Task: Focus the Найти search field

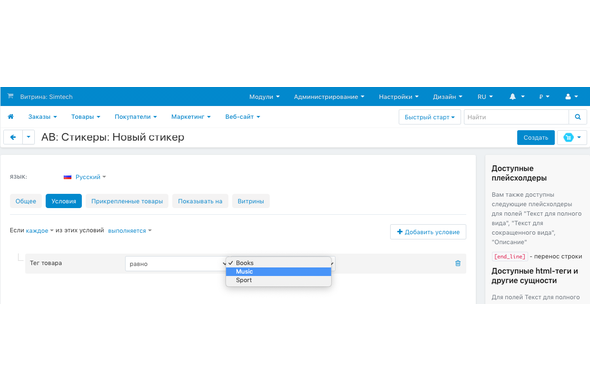Action: [x=516, y=117]
